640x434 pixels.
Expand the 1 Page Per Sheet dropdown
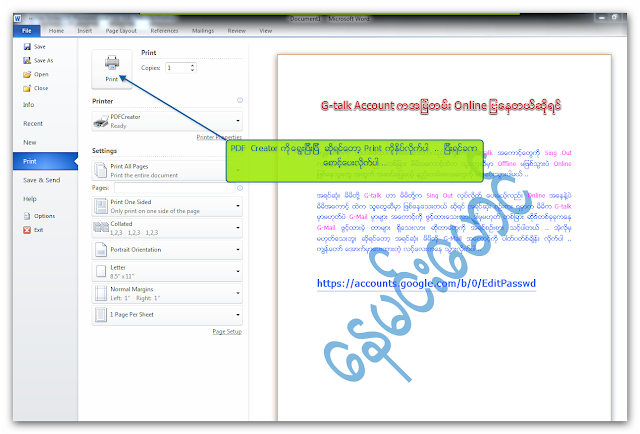pyautogui.click(x=238, y=315)
